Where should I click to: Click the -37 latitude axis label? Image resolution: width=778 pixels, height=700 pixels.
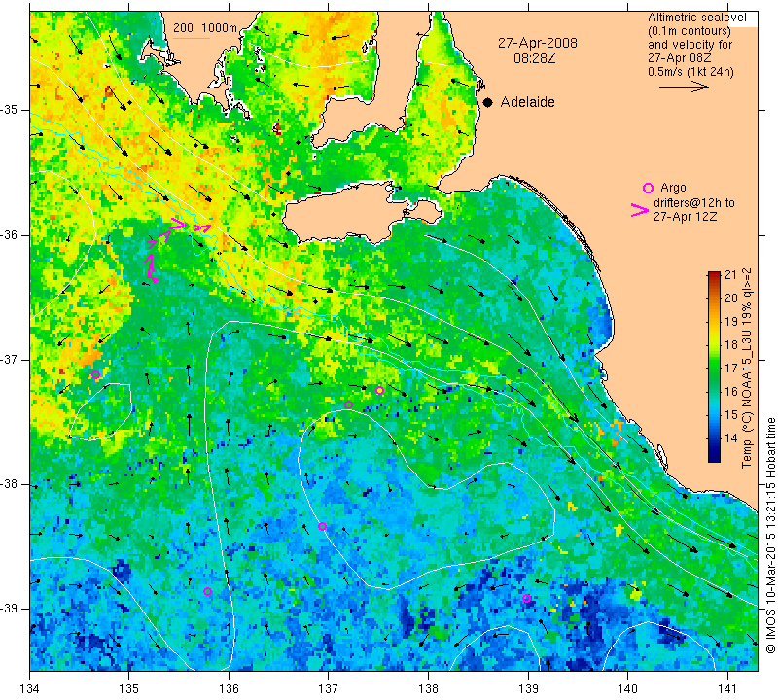[11, 359]
